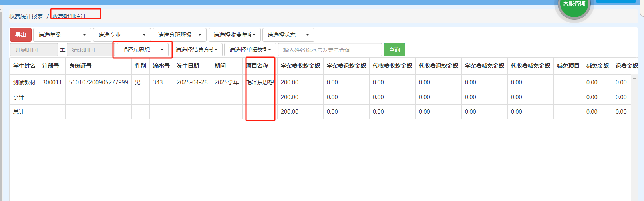Image resolution: width=644 pixels, height=201 pixels.
Task: Click the green 客服咨询 round icon
Action: click(574, 7)
